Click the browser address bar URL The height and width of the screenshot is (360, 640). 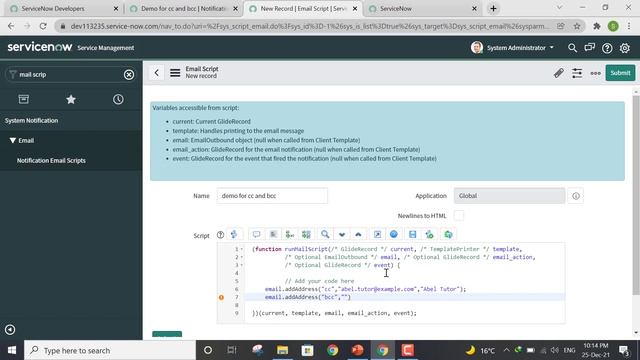pyautogui.click(x=310, y=26)
